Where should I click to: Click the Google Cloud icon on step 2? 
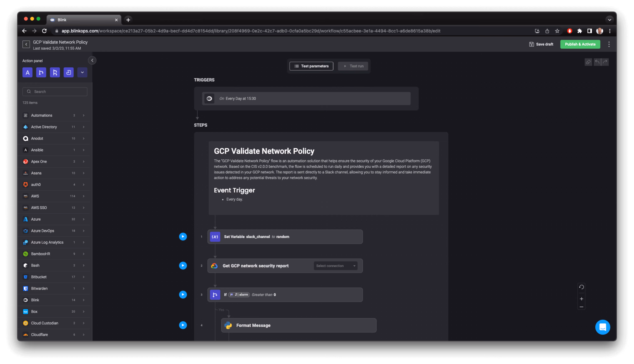(x=214, y=266)
